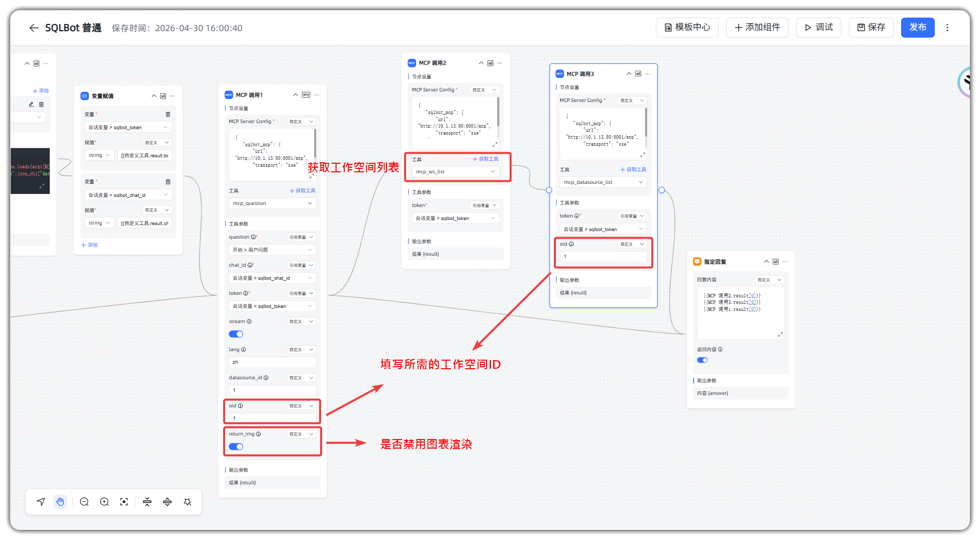Fit the canvas to view with the focus icon
The height and width of the screenshot is (540, 980).
(124, 501)
